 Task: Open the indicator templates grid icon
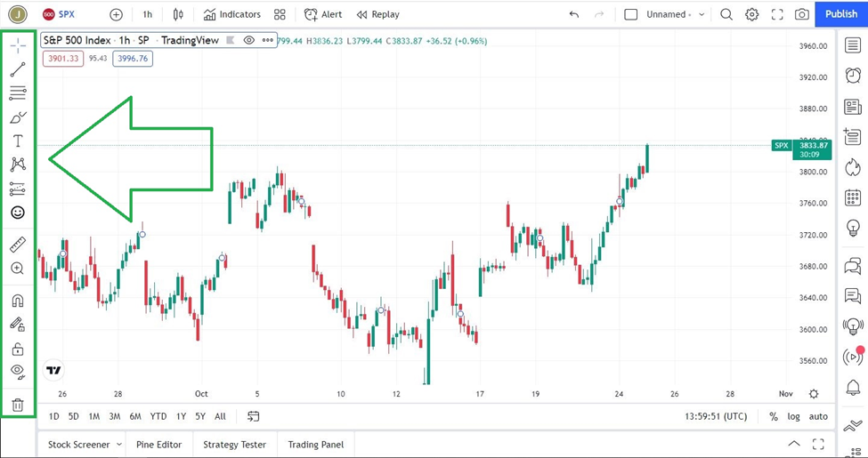pos(280,14)
